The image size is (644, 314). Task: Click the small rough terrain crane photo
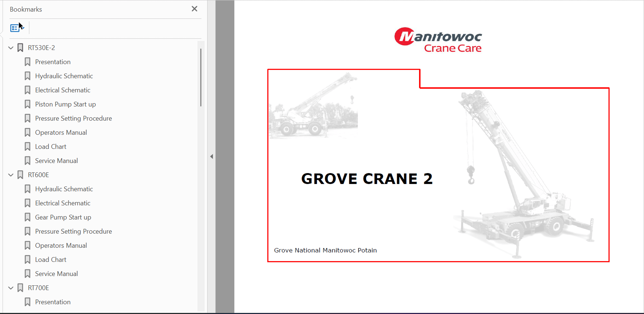pos(313,105)
